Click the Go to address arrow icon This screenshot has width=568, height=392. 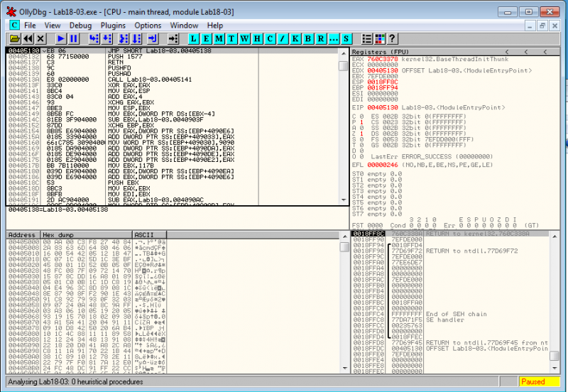(173, 39)
